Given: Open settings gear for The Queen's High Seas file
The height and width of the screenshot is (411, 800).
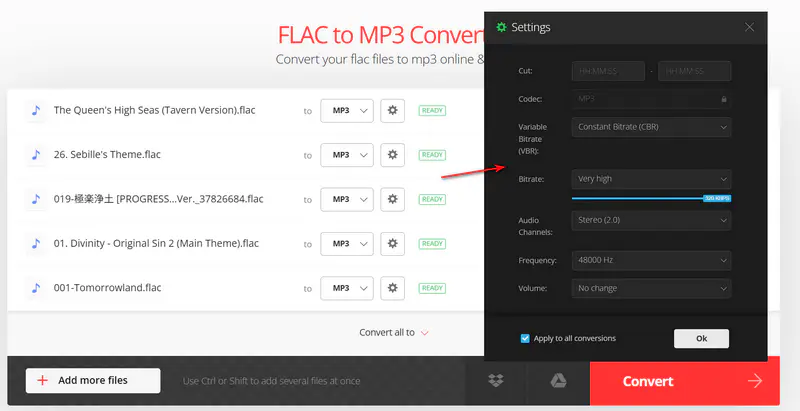Looking at the screenshot, I should [392, 111].
